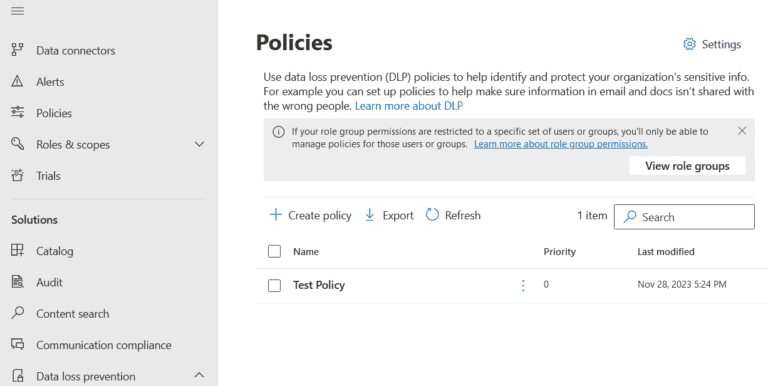Click into the policies Search field
768x386 pixels.
click(x=684, y=217)
